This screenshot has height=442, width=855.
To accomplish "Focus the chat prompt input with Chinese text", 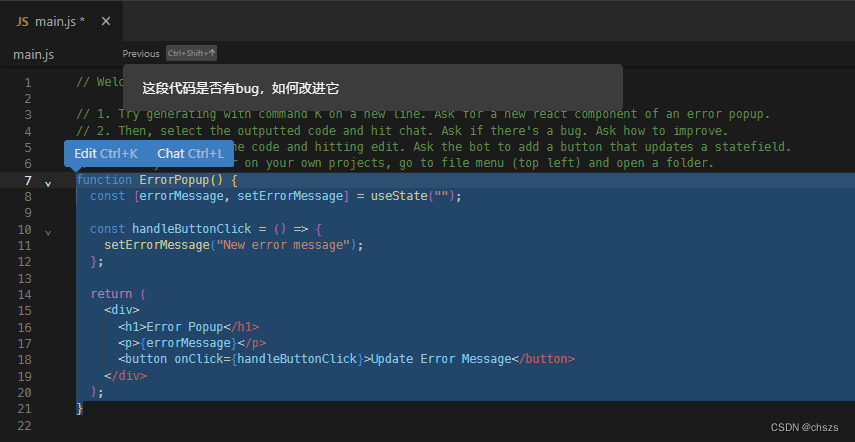I will coord(373,88).
